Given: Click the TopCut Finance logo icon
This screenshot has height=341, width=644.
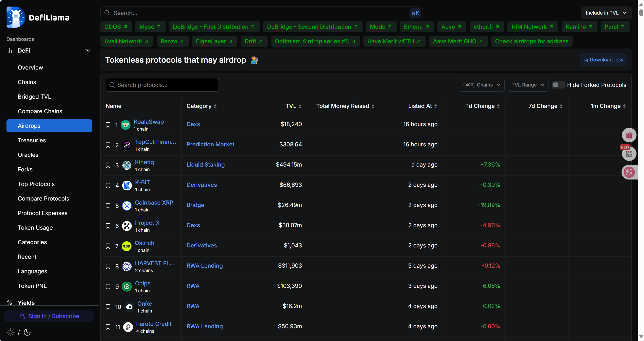Looking at the screenshot, I should click(x=127, y=145).
